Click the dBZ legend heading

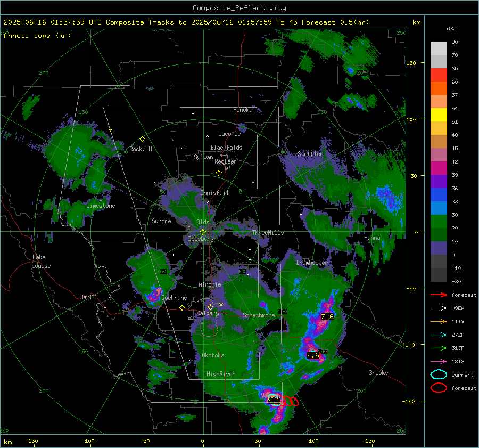[451, 28]
